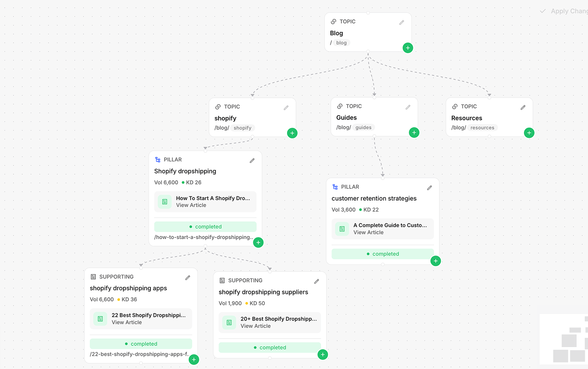The width and height of the screenshot is (588, 369).
Task: Click the pencil icon on Guides topic
Action: pos(408,107)
